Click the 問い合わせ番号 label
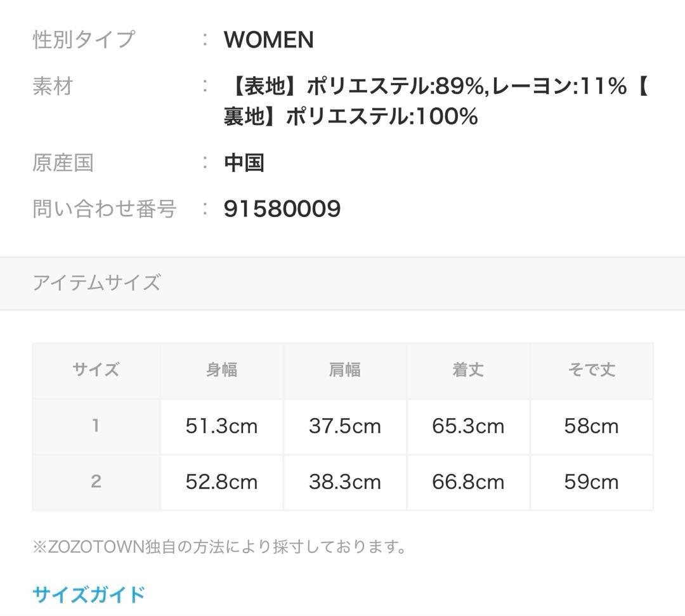The height and width of the screenshot is (616, 685). [x=104, y=209]
